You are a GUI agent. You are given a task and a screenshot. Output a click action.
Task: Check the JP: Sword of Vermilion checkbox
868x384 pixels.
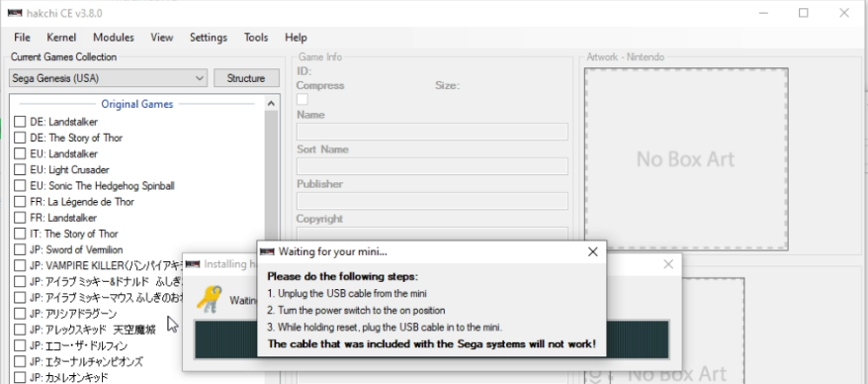tap(20, 250)
